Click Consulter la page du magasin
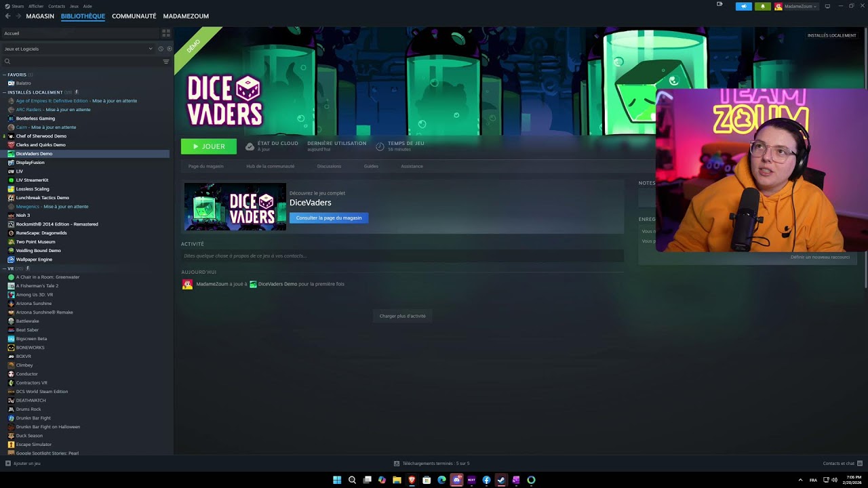Viewport: 868px width, 488px height. point(329,218)
